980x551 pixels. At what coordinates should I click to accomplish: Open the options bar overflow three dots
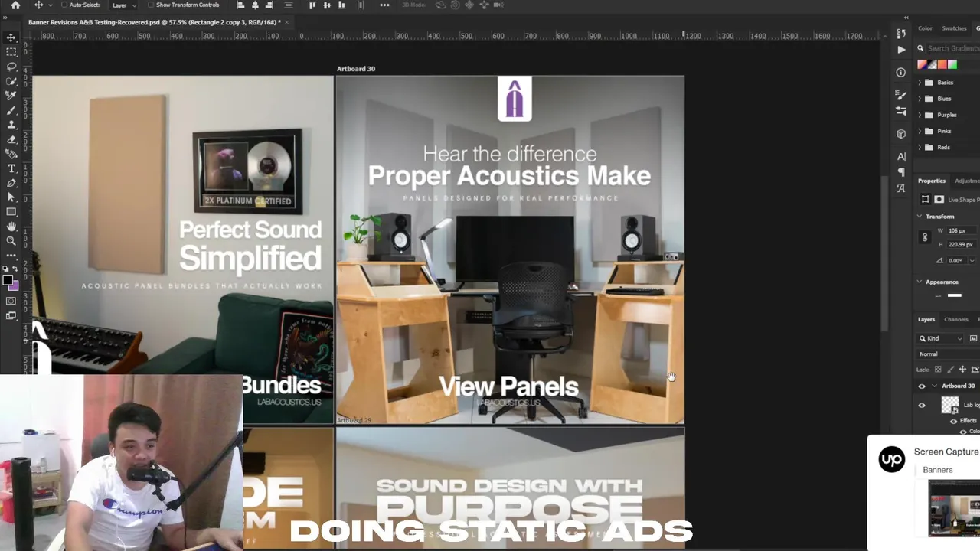(x=384, y=5)
